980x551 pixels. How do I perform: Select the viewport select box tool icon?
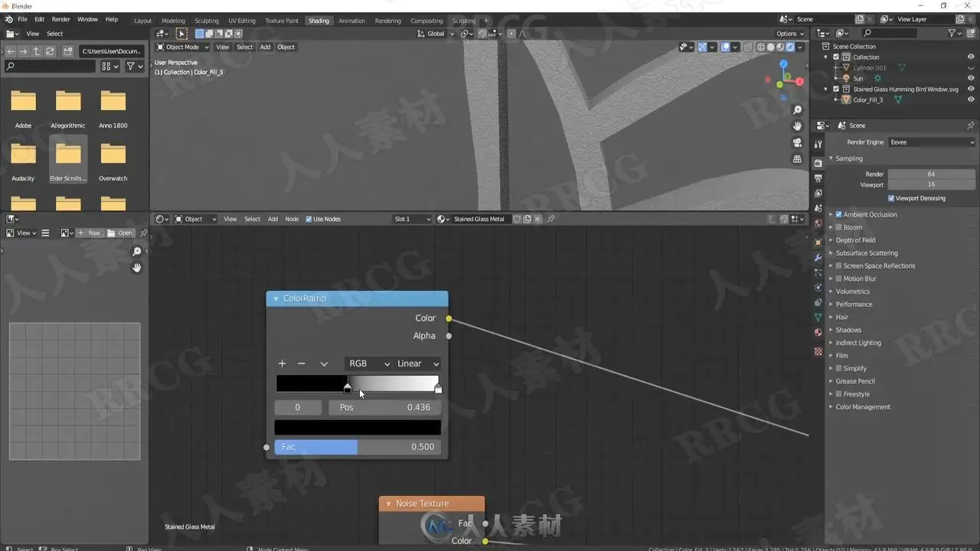(181, 34)
